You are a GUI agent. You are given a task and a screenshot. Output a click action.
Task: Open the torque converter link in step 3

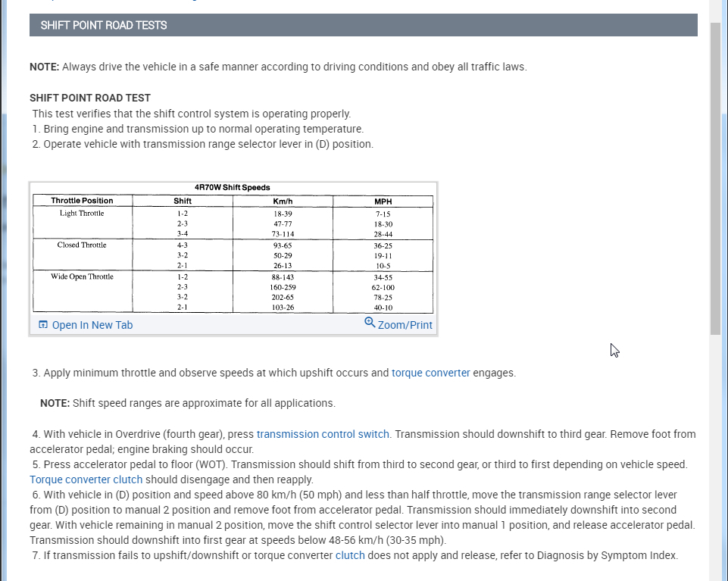[430, 373]
